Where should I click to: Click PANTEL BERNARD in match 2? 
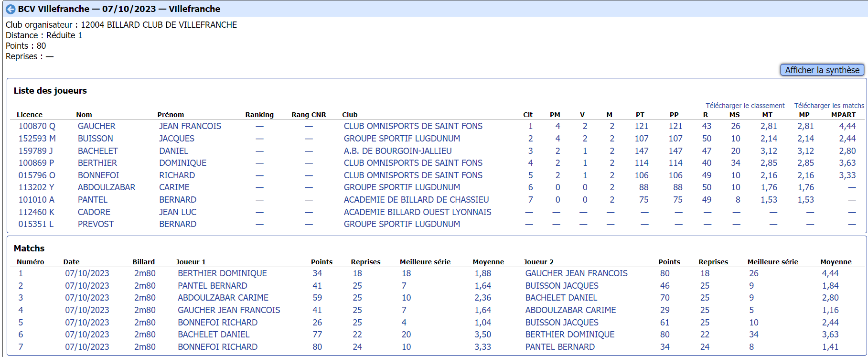click(213, 286)
